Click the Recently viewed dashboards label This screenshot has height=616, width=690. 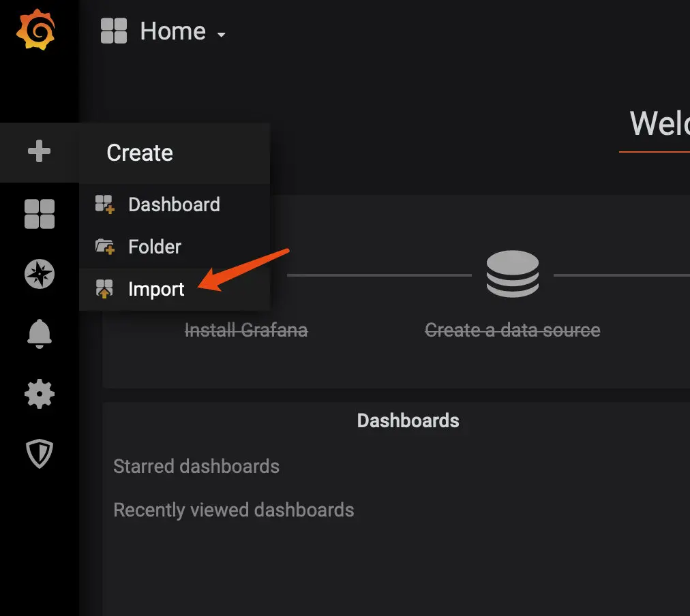pyautogui.click(x=234, y=510)
